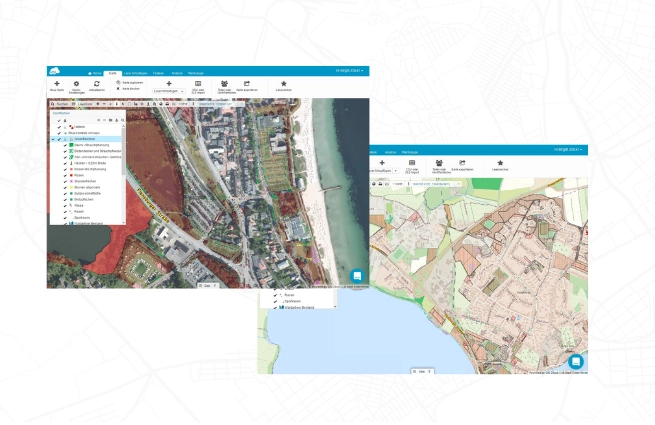Screen dimensions: 655x425
Task: Click the search icon in layer panel header
Action: point(122,120)
